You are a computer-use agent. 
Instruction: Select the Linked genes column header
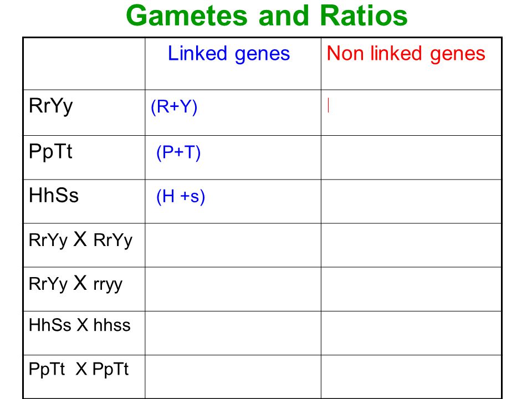[229, 54]
